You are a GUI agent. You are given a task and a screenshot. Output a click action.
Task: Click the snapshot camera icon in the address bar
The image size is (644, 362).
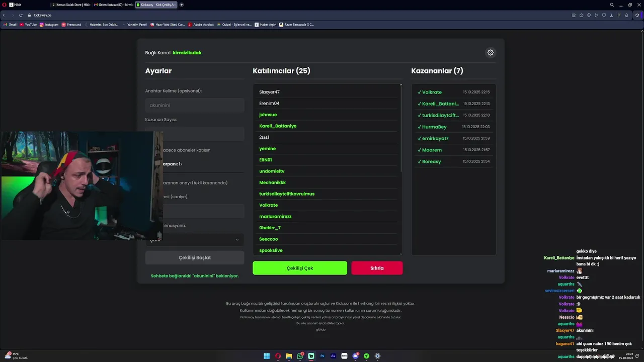[x=581, y=15]
